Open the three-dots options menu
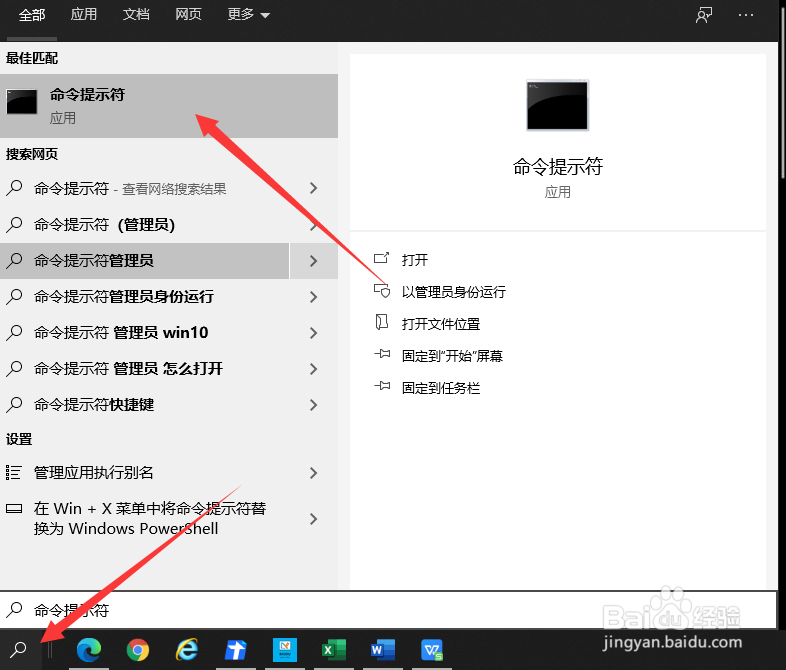786x670 pixels. 746,15
